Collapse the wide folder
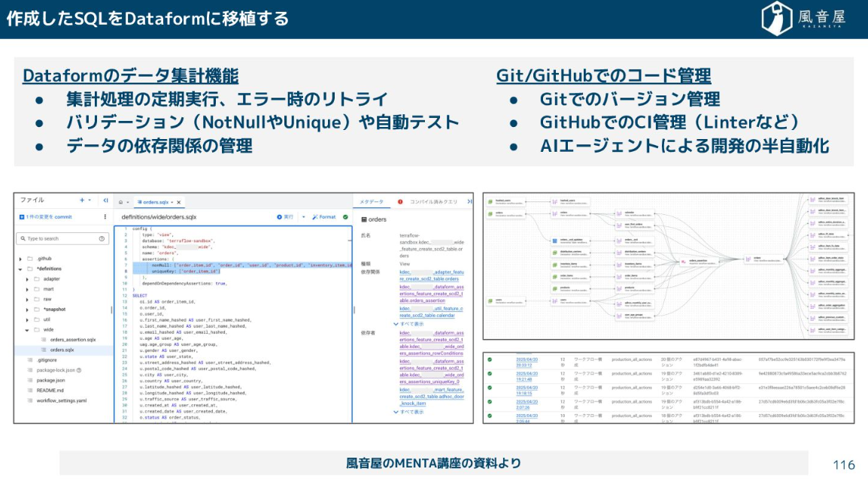868x481 pixels. (28, 329)
